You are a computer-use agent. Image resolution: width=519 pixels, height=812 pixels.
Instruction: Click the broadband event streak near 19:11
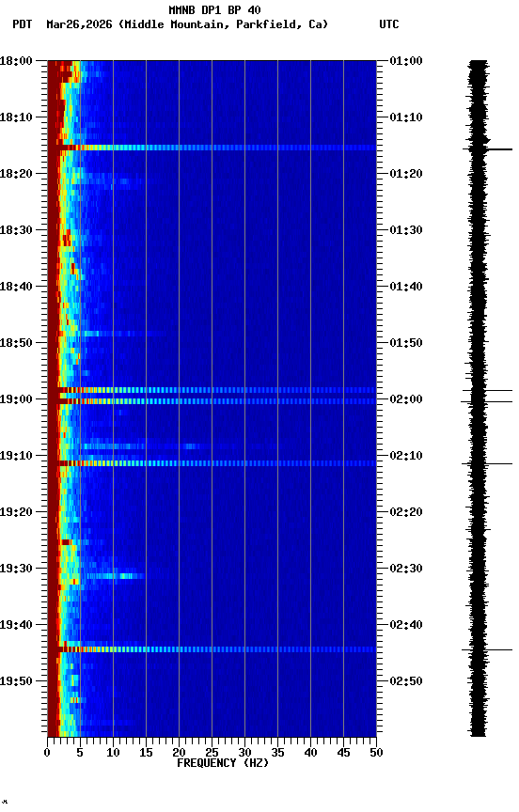tap(212, 463)
